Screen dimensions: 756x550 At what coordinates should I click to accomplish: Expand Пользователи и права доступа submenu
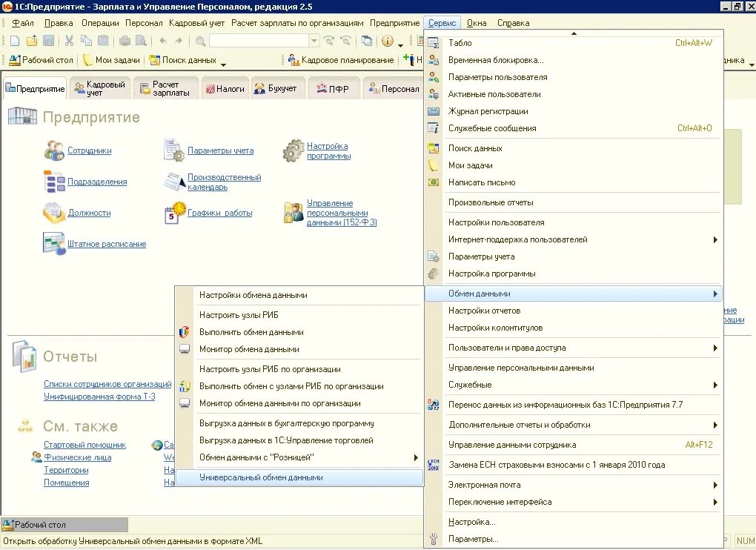click(715, 348)
